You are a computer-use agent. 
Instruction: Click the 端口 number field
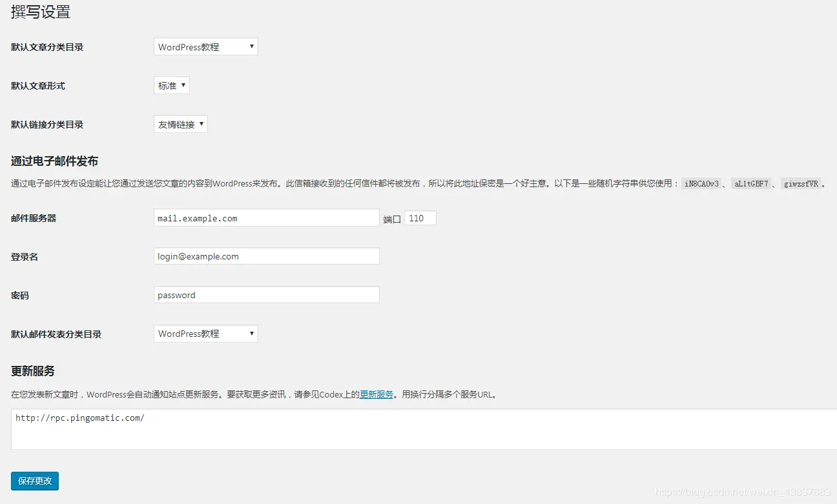[x=420, y=218]
